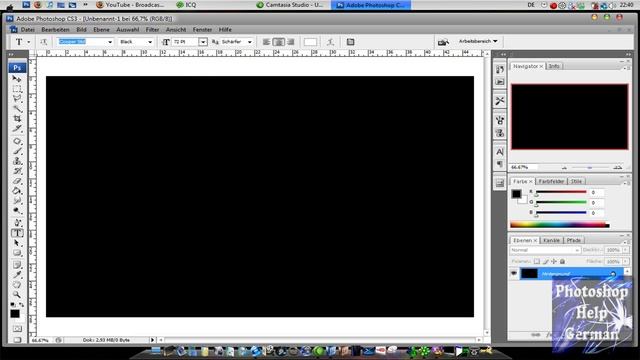Click the foreground color swatch in toolbox
This screenshot has width=640, height=360.
(15, 313)
